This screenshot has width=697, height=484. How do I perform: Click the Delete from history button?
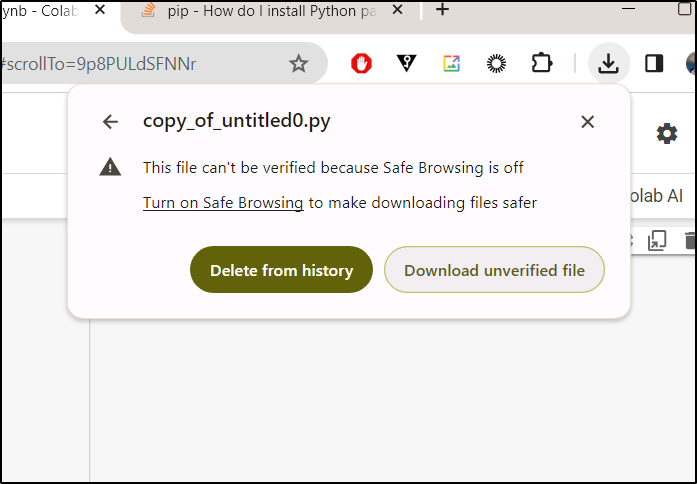click(281, 270)
